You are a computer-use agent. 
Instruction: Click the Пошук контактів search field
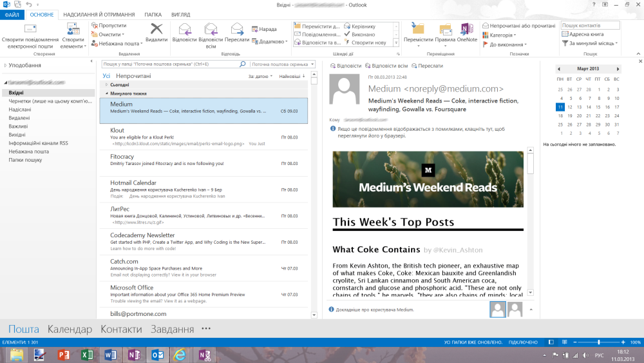pos(590,26)
